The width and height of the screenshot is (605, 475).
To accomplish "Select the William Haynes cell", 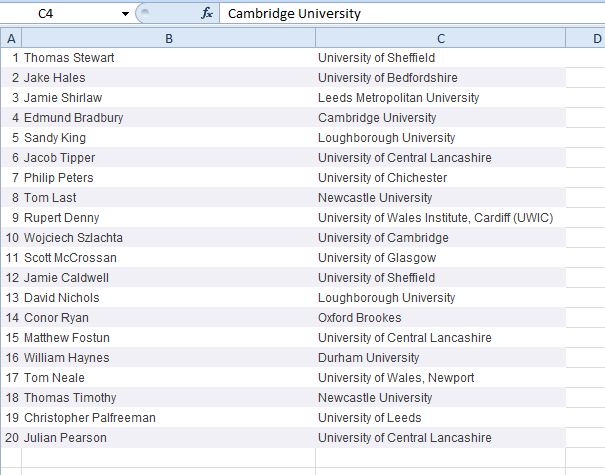I will [x=169, y=358].
